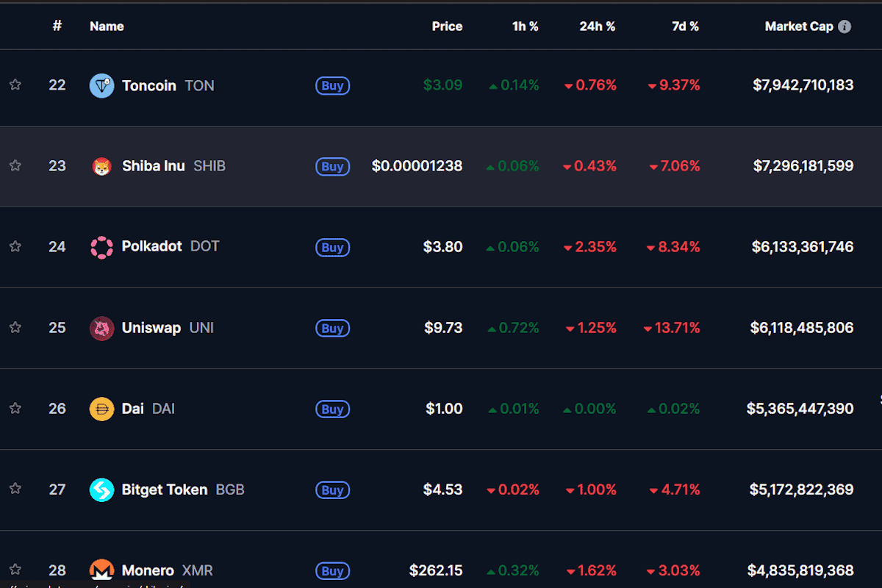
Task: Mark Dai as a favorite star
Action: click(x=15, y=408)
